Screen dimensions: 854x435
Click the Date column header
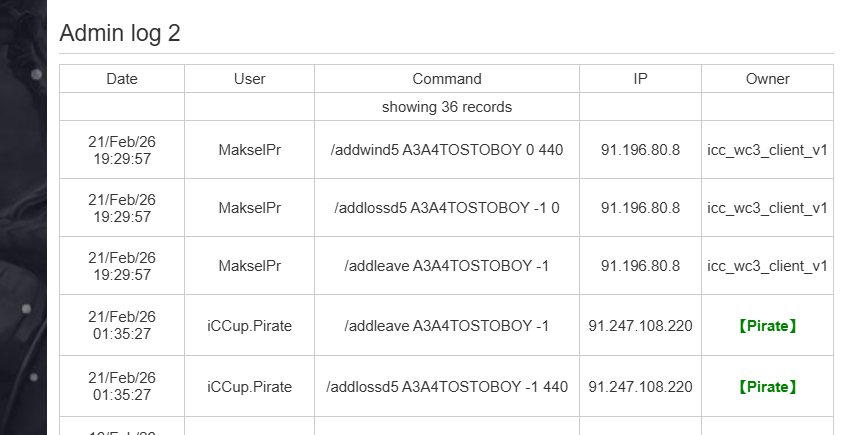(122, 79)
